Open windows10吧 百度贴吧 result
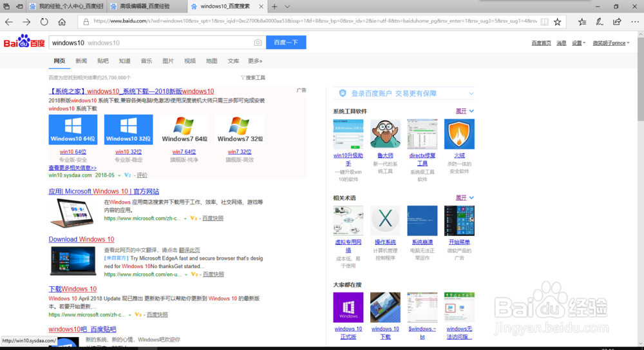 pyautogui.click(x=82, y=329)
